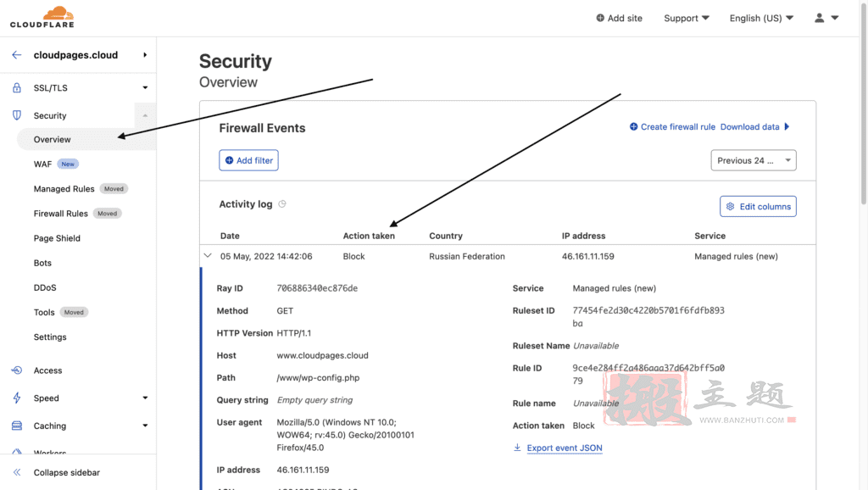Open Tools in sidebar
The image size is (868, 490).
coord(44,312)
